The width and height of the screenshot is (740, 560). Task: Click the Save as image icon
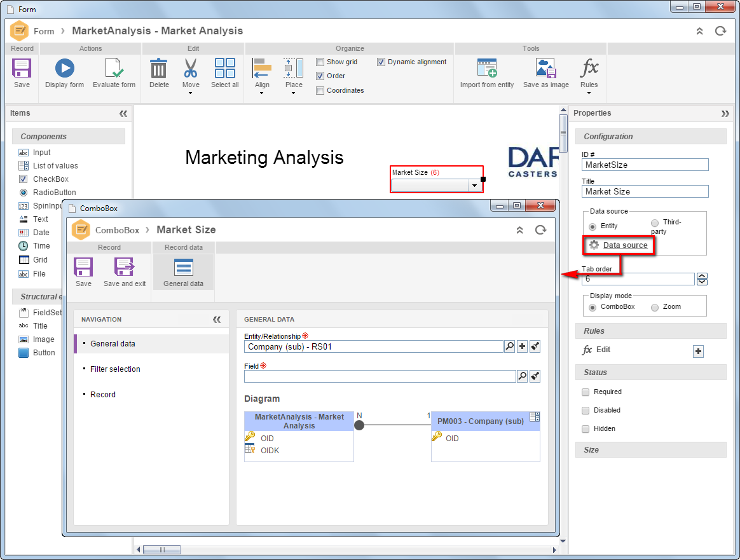546,68
